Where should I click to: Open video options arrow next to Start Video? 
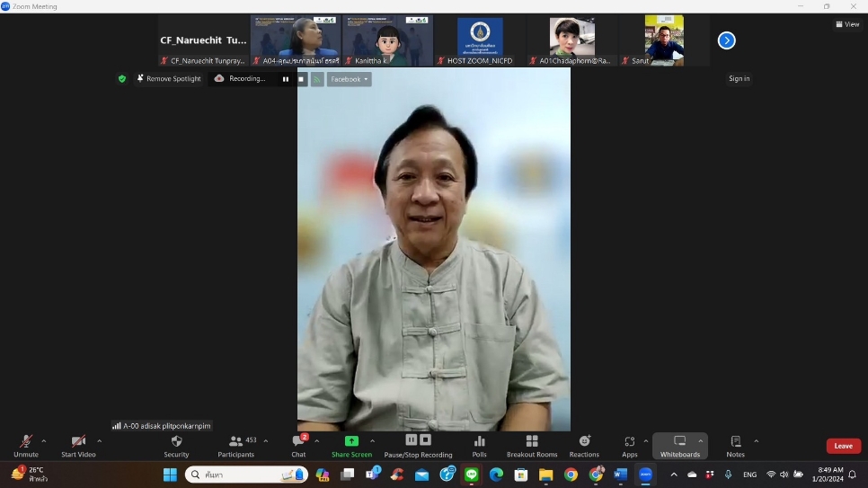[99, 441]
